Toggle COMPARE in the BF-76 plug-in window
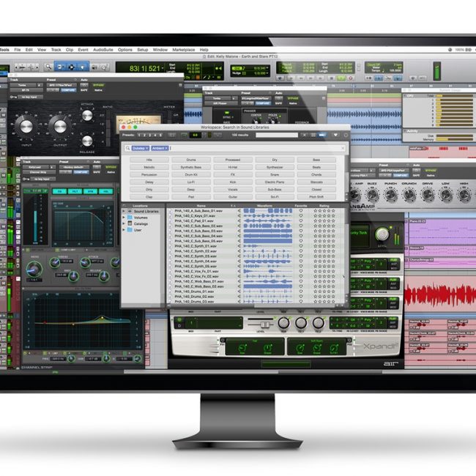The height and width of the screenshot is (476, 476). (68, 90)
